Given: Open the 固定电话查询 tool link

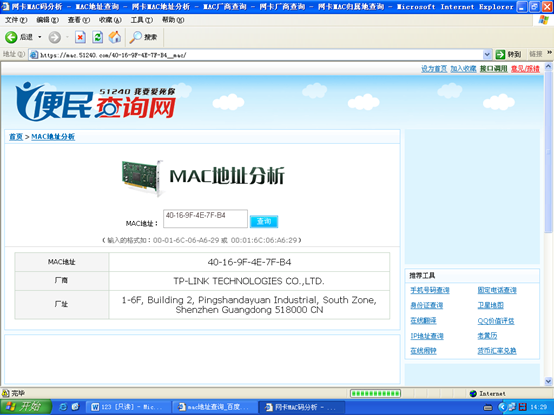Looking at the screenshot, I should pos(497,290).
